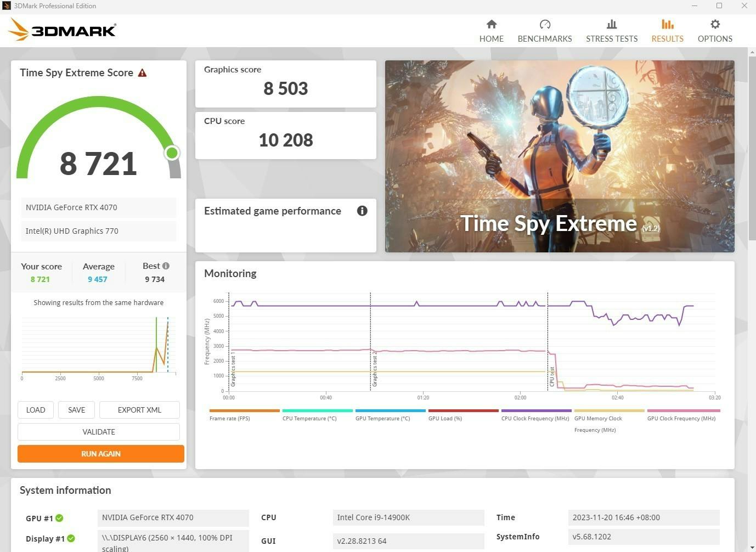Toggle CPU Temperature legend swatch
The width and height of the screenshot is (756, 552).
click(x=317, y=410)
